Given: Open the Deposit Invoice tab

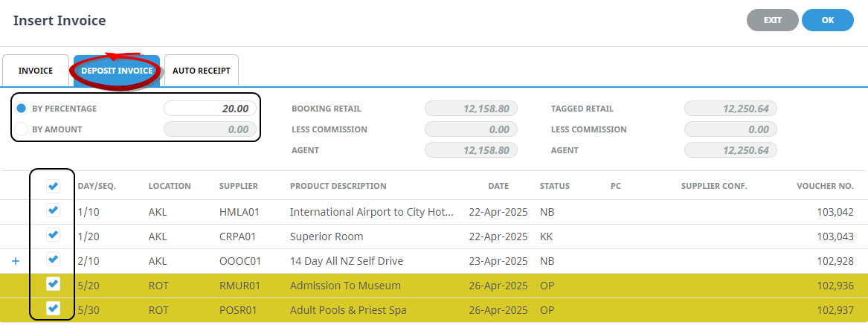Looking at the screenshot, I should click(117, 71).
